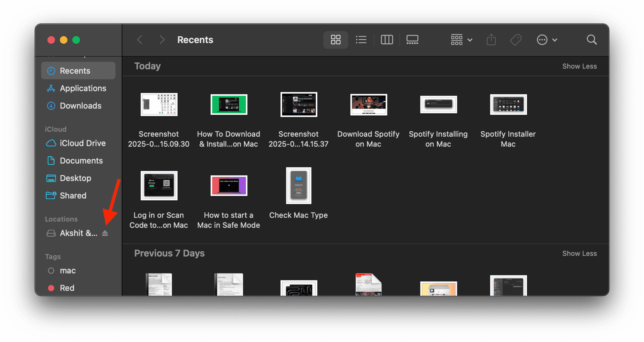The width and height of the screenshot is (644, 342).
Task: Click the Share toolbar icon
Action: coord(491,40)
